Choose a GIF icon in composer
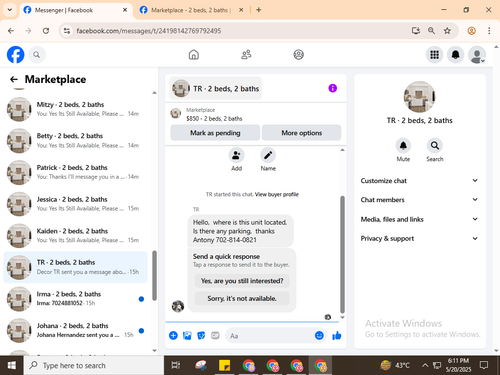 click(215, 335)
